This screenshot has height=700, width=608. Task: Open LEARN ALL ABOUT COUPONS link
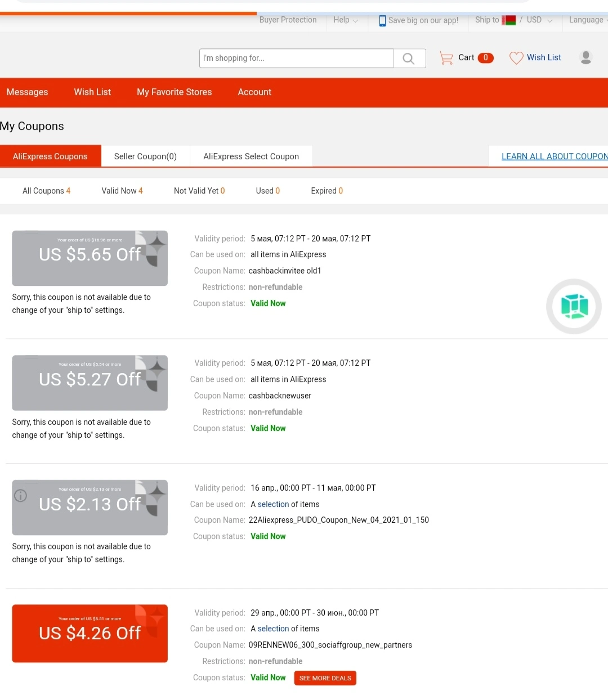[x=555, y=156]
